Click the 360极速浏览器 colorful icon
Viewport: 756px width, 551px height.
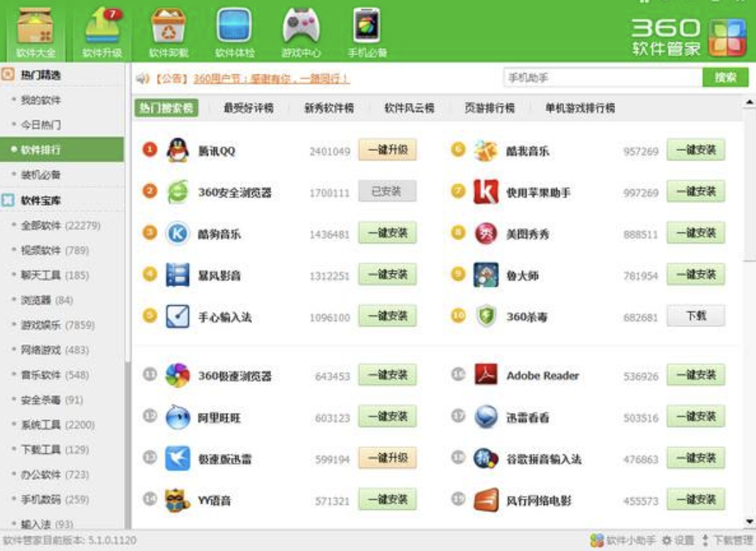(x=178, y=375)
